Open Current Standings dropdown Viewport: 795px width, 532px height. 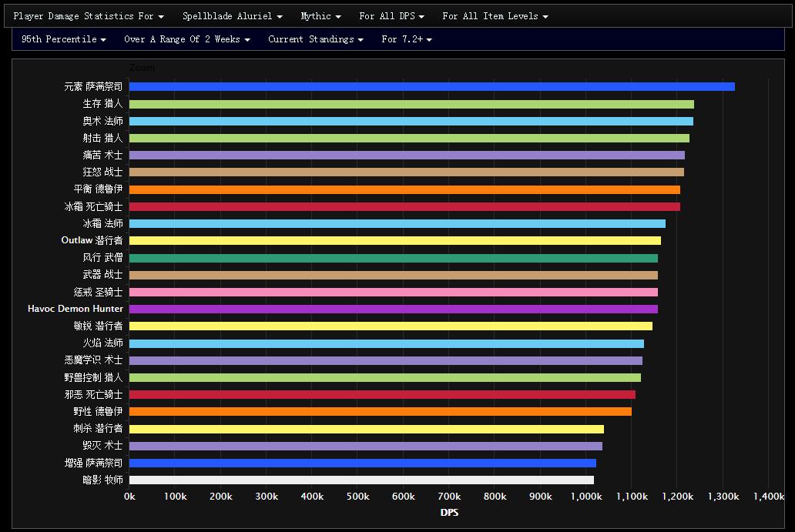click(315, 39)
